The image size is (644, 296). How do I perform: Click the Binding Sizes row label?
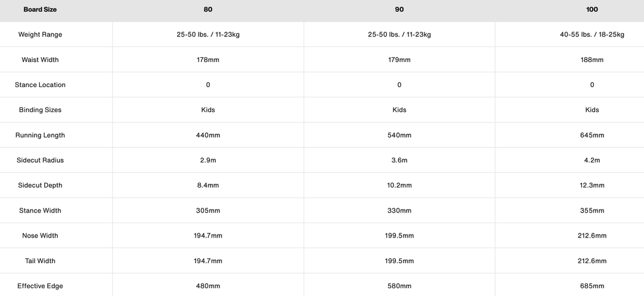click(40, 110)
